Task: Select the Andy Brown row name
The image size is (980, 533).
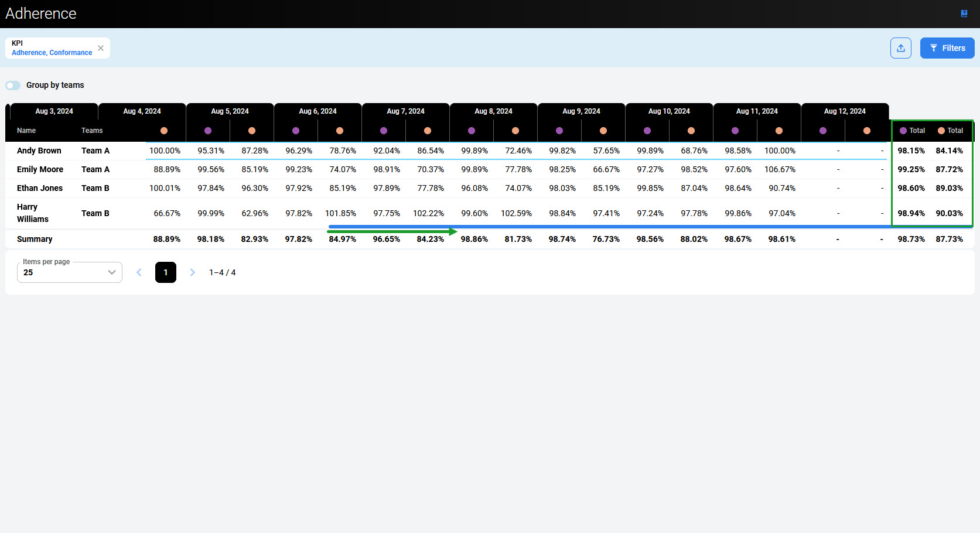Action: click(x=39, y=151)
